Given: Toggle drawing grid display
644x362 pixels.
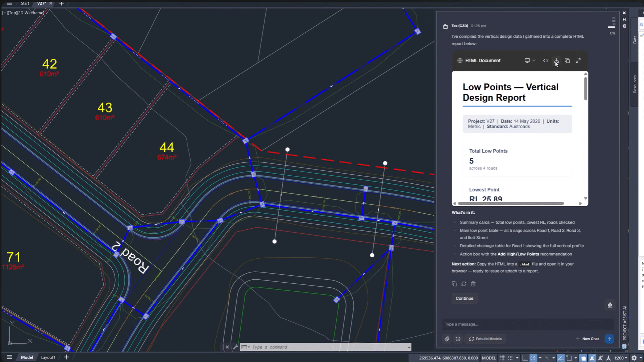Looking at the screenshot, I should 502,358.
